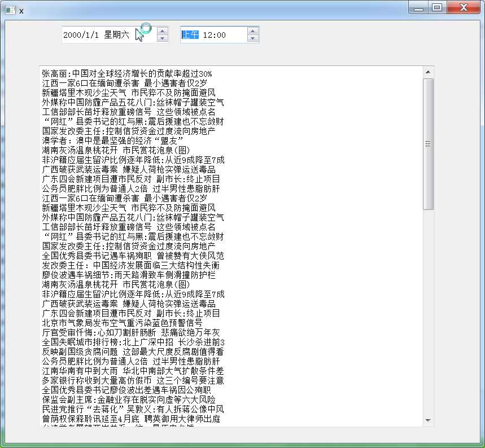Click the line '多家银行称收到大量高仿假币'

(x=97, y=380)
